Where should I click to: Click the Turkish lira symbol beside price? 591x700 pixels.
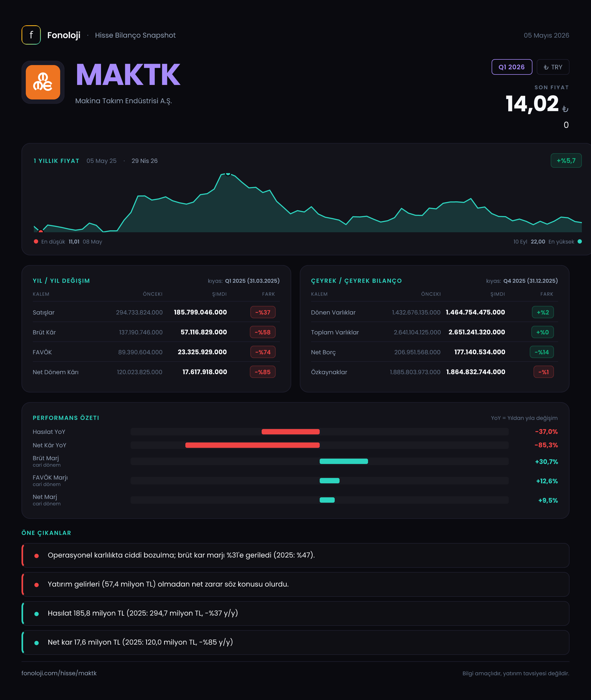point(565,109)
